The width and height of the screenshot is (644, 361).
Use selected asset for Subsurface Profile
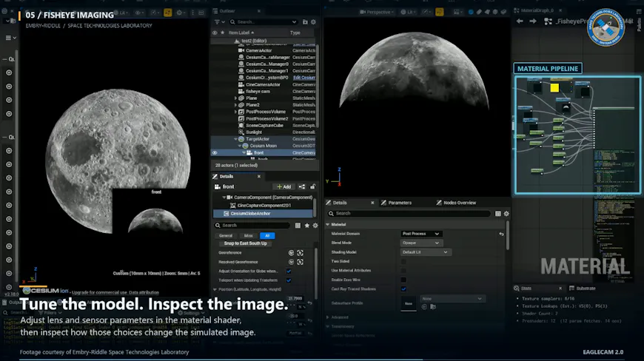424,307
